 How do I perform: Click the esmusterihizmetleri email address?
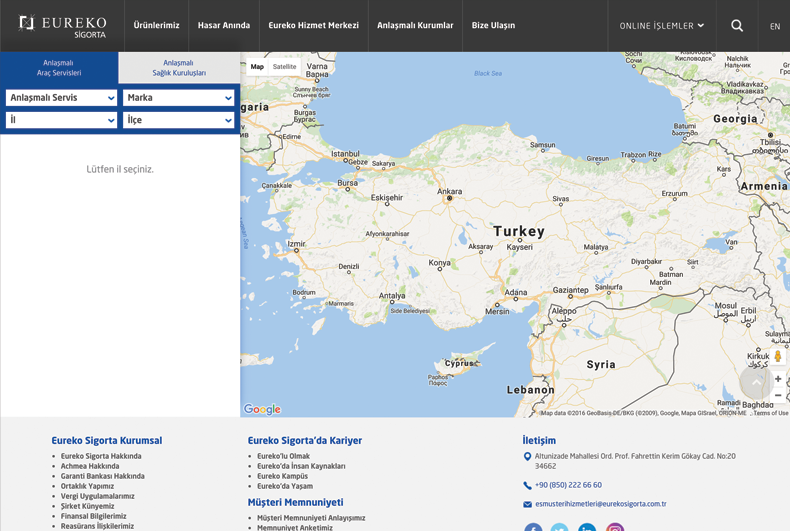coord(601,504)
